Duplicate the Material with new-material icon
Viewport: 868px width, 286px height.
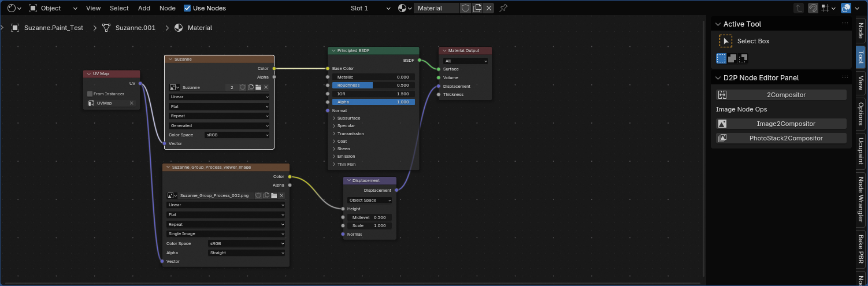pyautogui.click(x=477, y=8)
